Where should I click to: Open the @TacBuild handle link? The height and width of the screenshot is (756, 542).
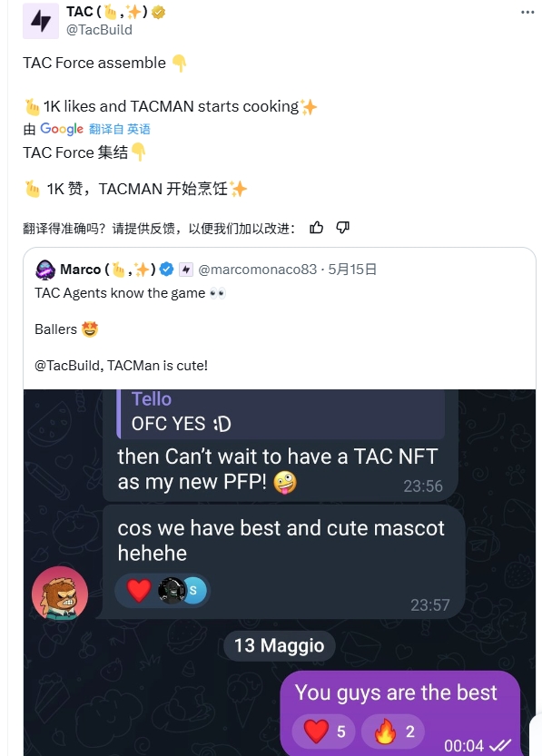[x=99, y=30]
